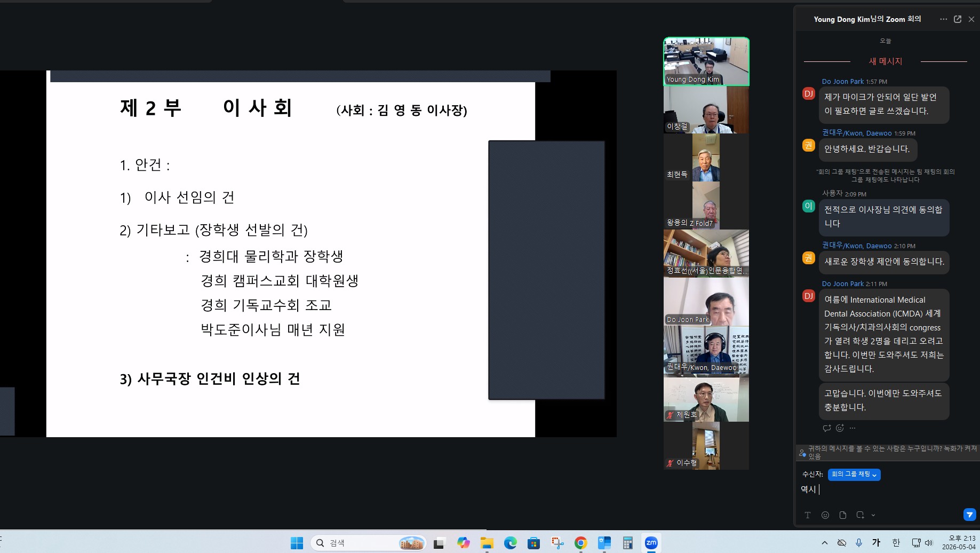Select Do Joon Park video tile
980x553 pixels.
[706, 302]
